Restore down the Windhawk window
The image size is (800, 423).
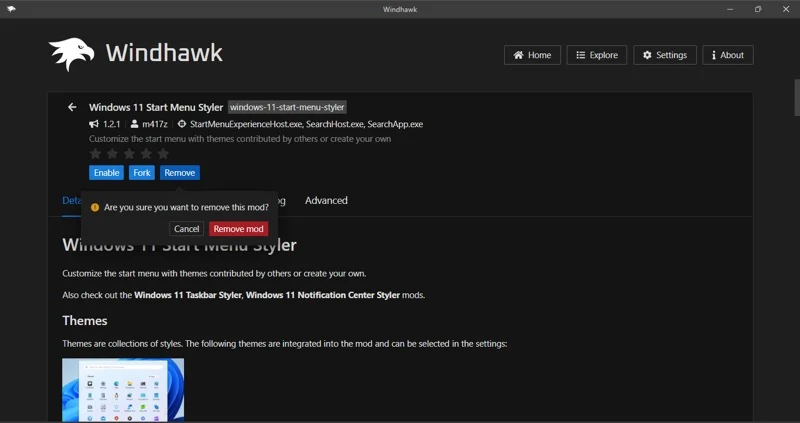(758, 9)
